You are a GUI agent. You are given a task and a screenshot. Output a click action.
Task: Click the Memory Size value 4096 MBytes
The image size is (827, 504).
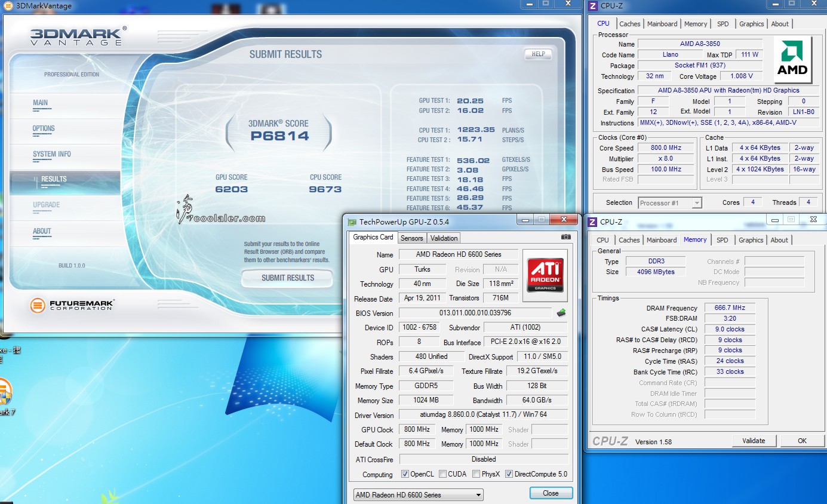tap(656, 272)
